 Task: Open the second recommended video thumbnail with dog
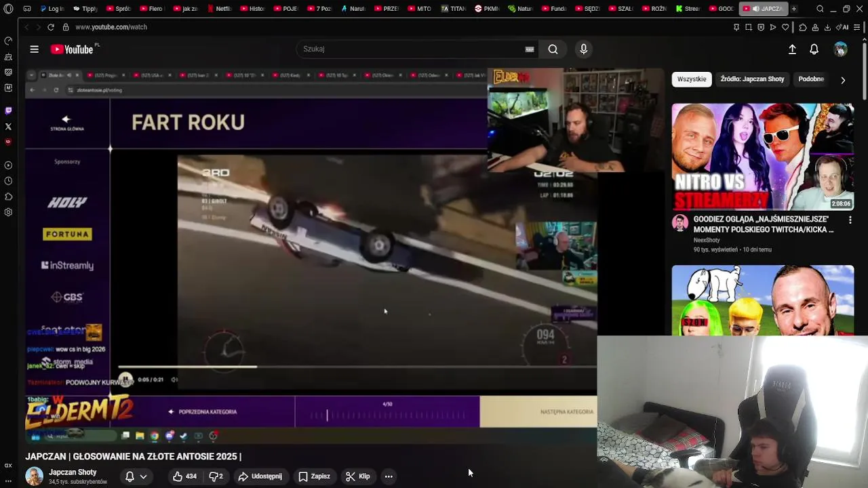click(x=763, y=300)
